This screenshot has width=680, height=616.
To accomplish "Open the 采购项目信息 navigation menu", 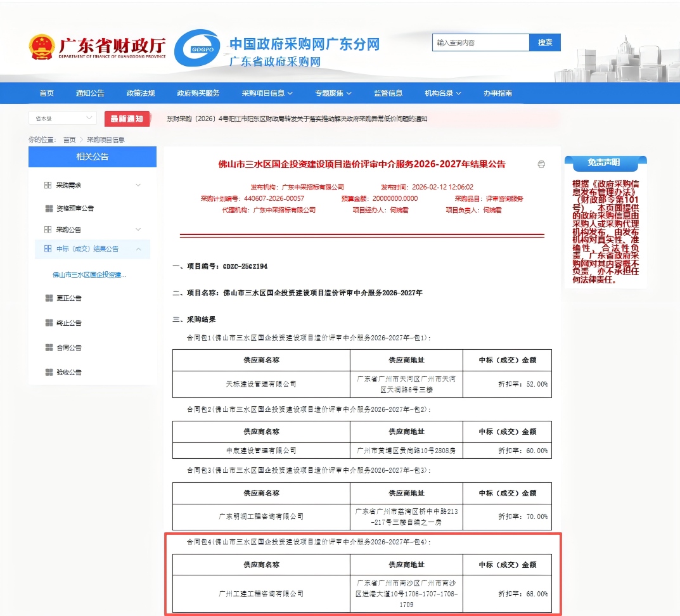I will 267,93.
